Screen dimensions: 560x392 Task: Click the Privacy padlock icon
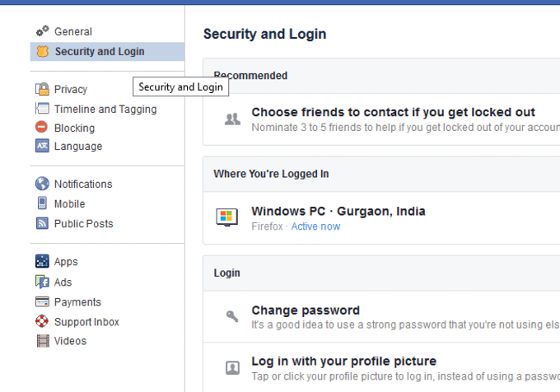(x=42, y=89)
